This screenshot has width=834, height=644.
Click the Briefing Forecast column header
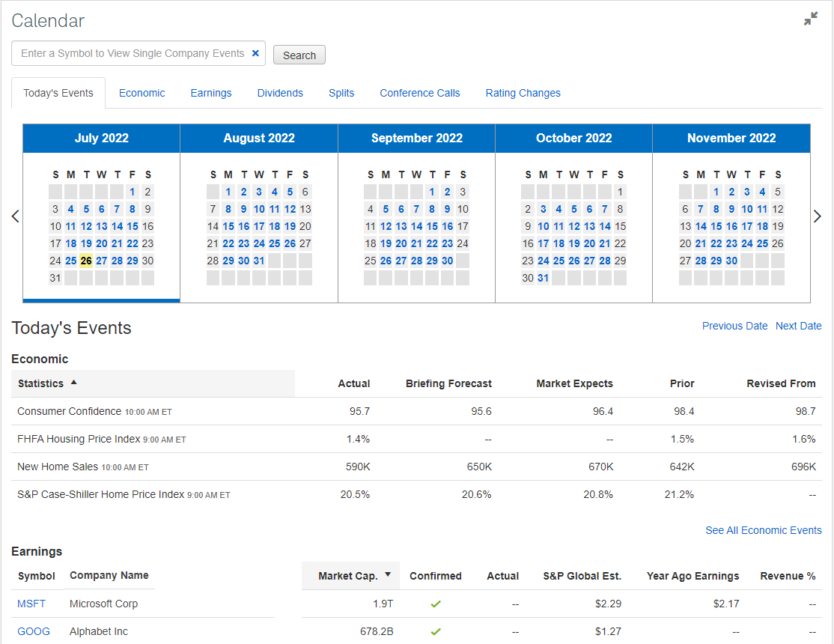point(448,383)
